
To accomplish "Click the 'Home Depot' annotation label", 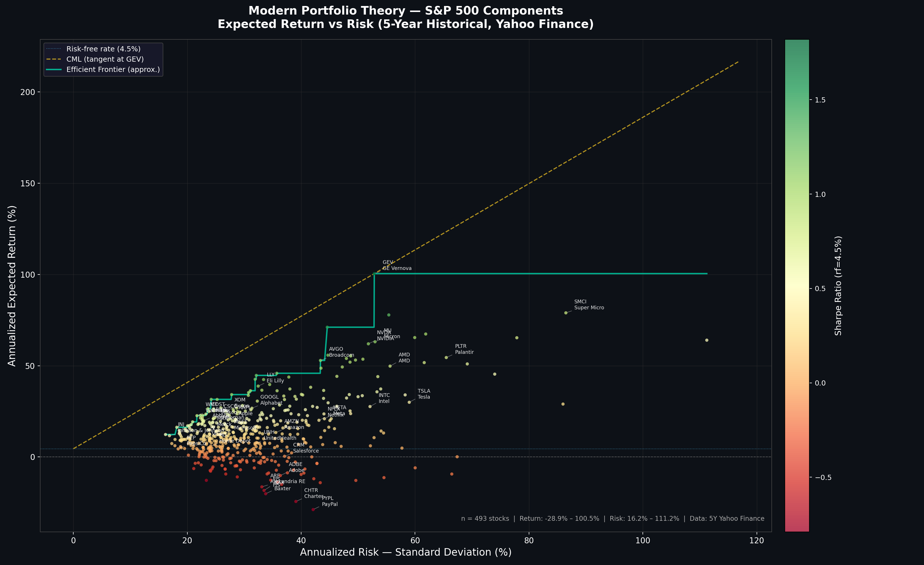I will click(x=235, y=441).
